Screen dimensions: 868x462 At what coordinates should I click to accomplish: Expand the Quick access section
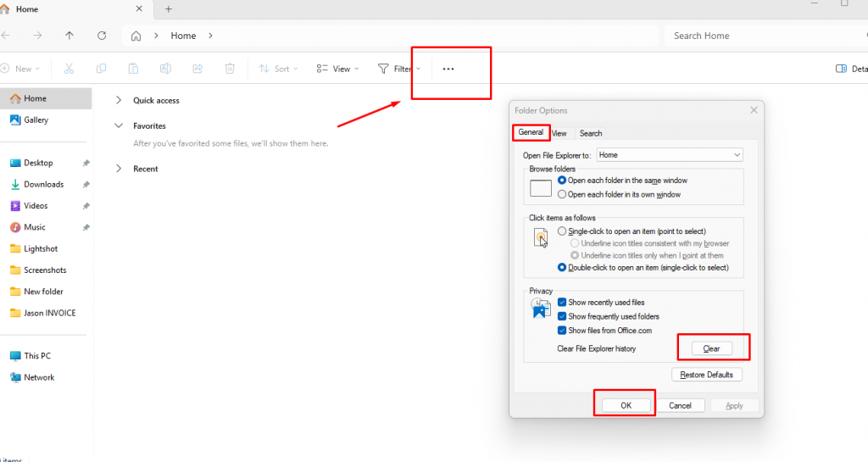click(119, 100)
